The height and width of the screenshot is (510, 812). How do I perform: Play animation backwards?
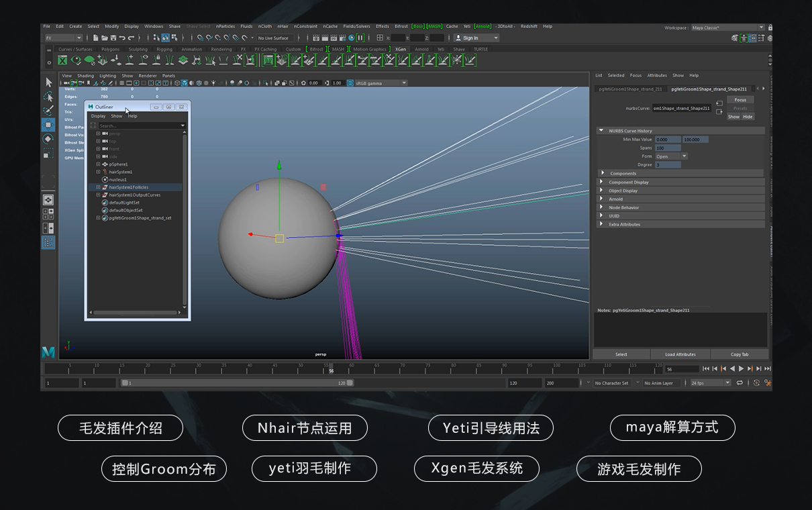point(732,368)
